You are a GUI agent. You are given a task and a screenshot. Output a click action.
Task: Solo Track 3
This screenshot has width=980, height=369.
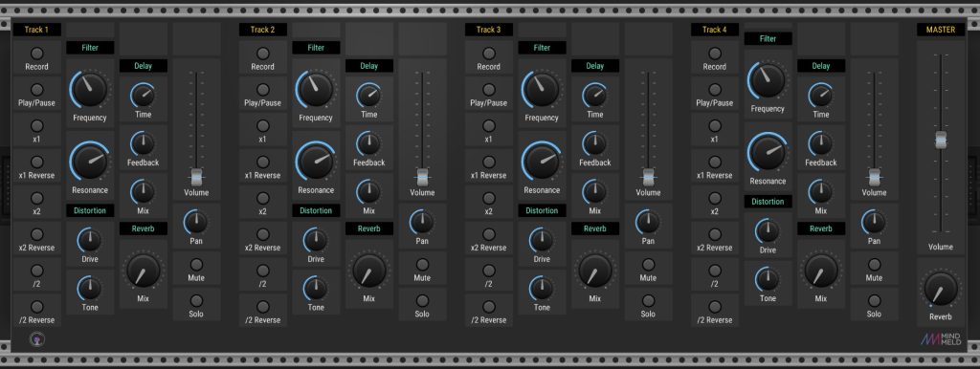(648, 301)
